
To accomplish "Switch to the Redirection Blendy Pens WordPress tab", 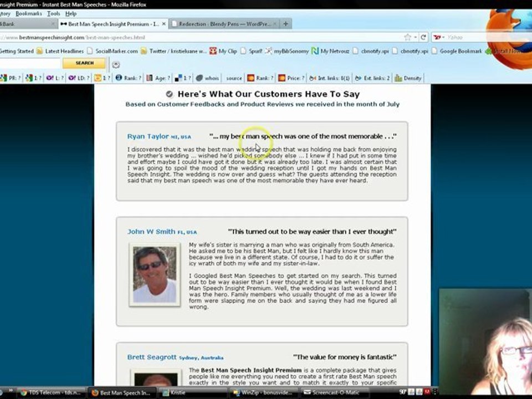I will tap(223, 24).
